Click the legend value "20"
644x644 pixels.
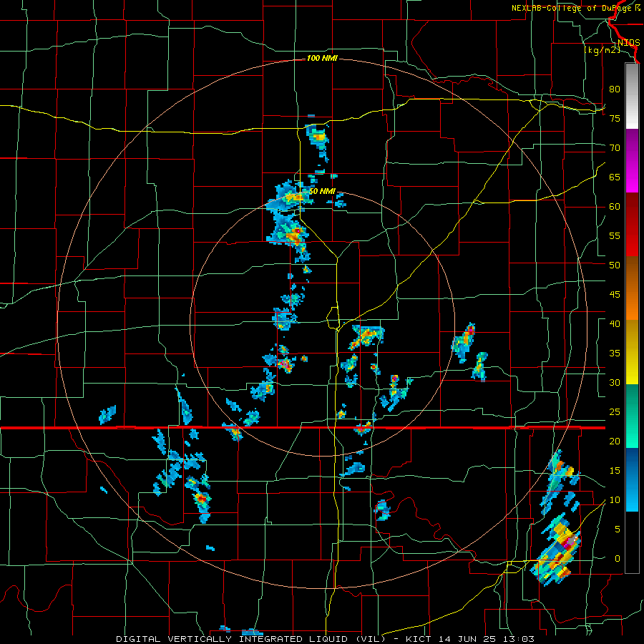tap(615, 441)
